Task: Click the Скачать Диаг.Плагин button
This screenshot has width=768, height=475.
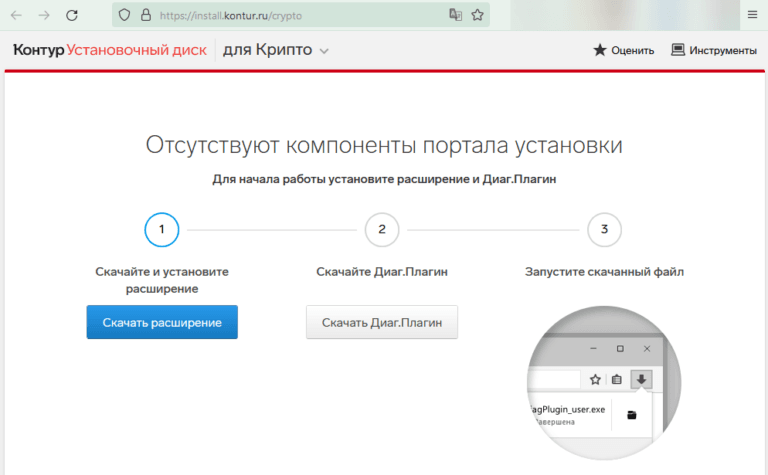Action: click(x=382, y=322)
